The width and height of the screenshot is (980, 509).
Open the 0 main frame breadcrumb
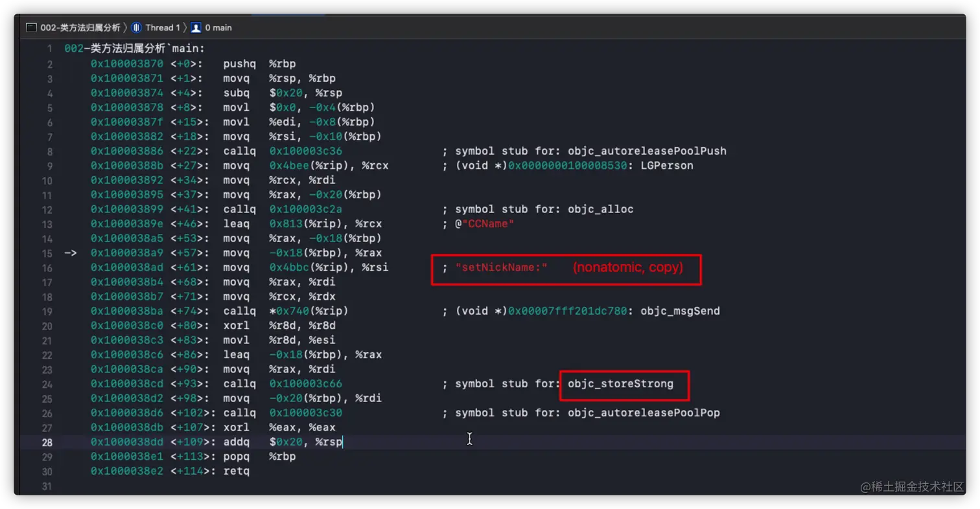(218, 28)
